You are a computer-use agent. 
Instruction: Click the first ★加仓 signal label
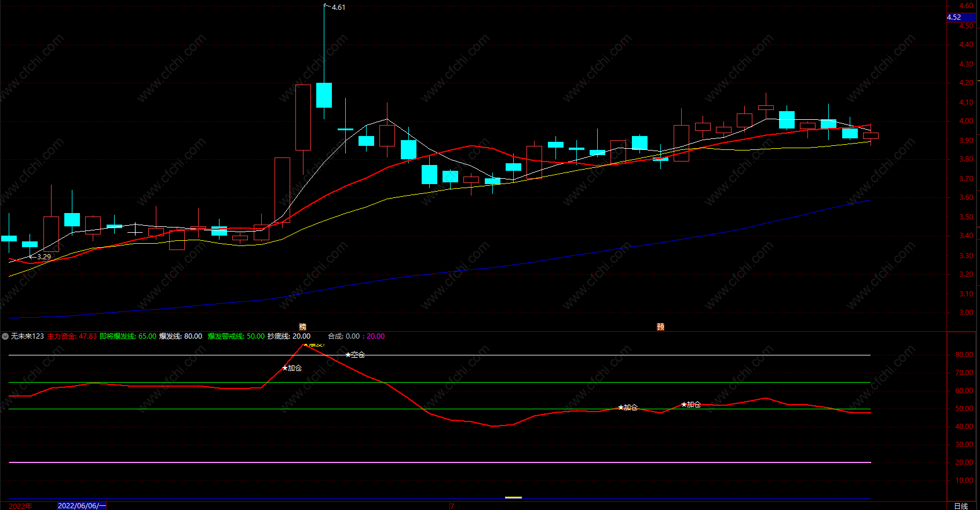(292, 368)
